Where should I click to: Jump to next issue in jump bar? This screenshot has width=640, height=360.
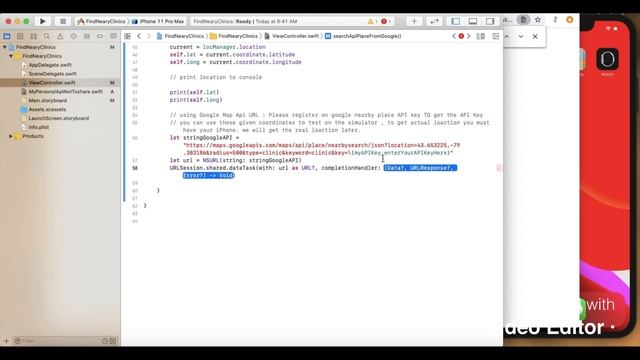(x=469, y=36)
